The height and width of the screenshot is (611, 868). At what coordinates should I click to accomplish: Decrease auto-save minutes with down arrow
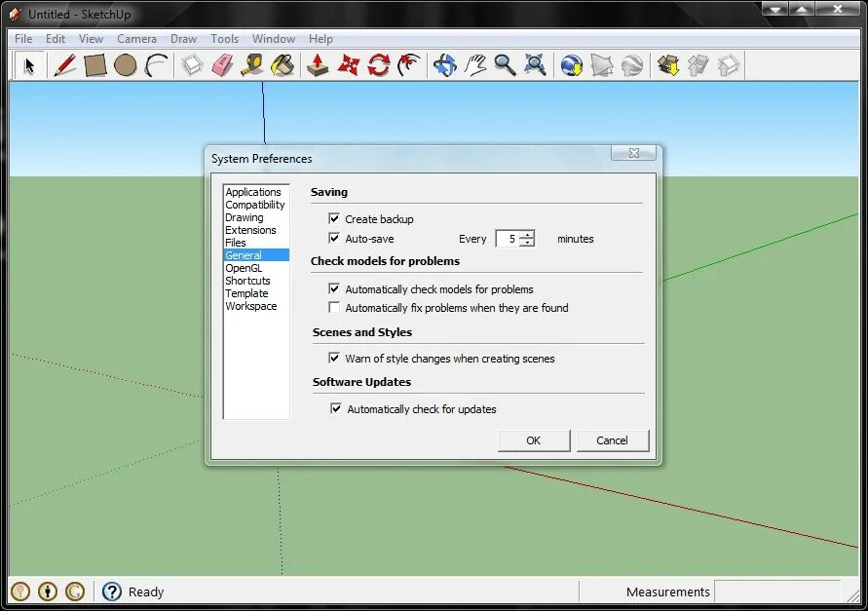click(527, 243)
